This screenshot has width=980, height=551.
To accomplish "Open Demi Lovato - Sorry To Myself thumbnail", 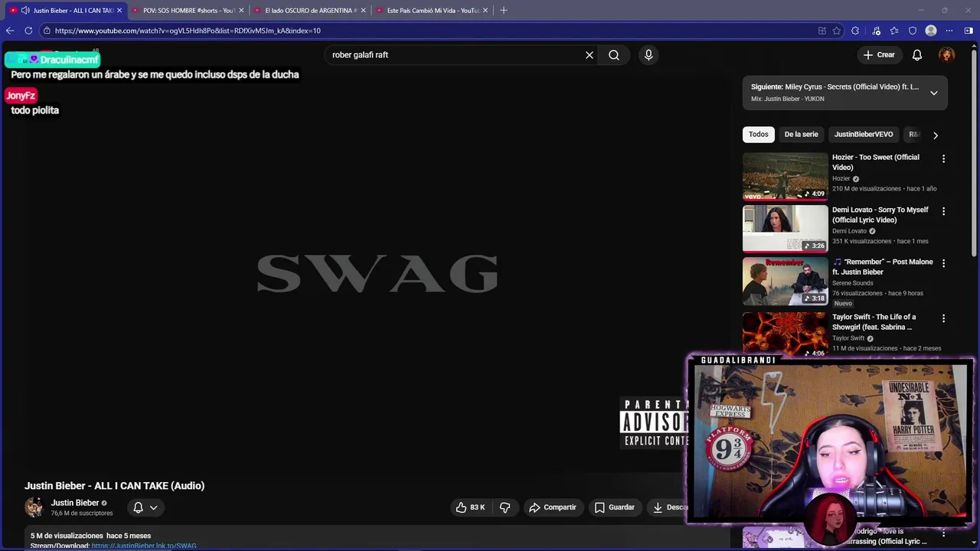I will pyautogui.click(x=786, y=228).
